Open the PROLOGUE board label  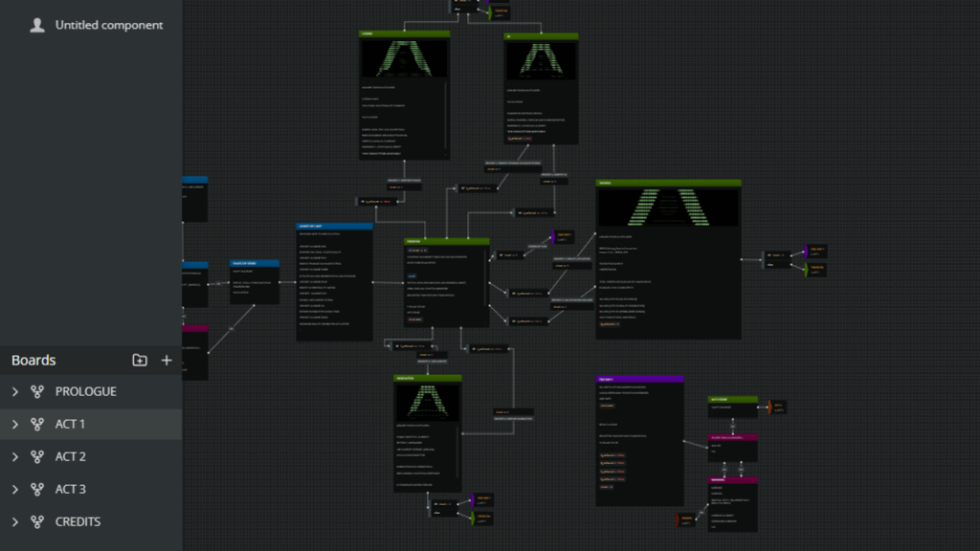86,391
